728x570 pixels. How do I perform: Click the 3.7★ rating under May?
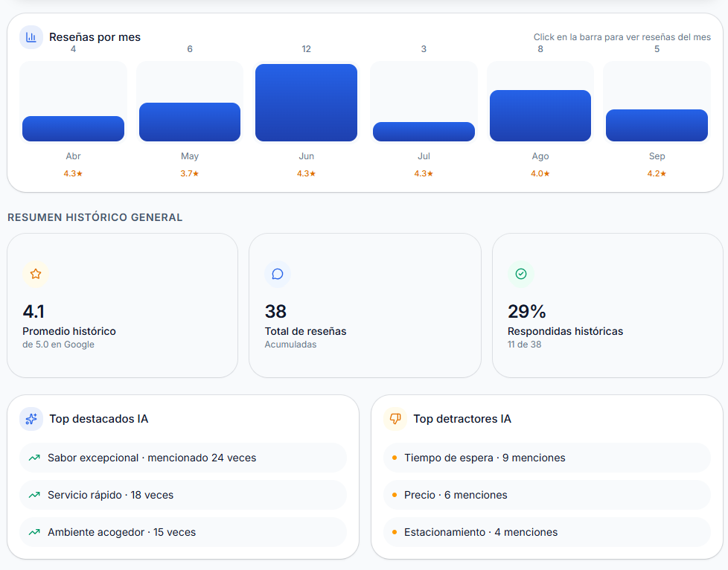[x=189, y=173]
